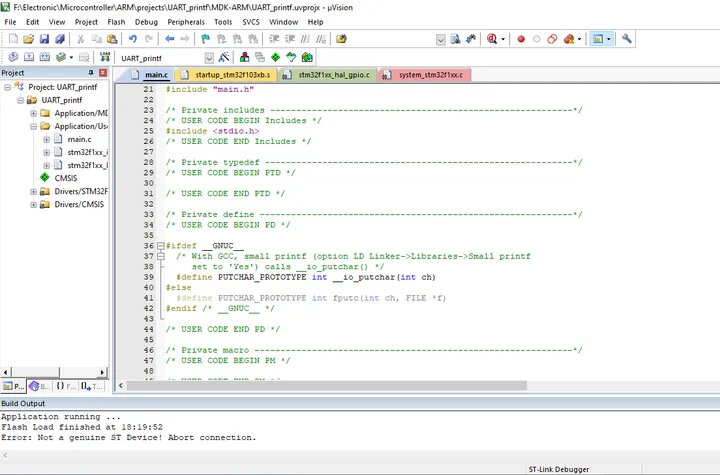
Task: Open the breakpoints dropdown arrow
Action: (579, 40)
